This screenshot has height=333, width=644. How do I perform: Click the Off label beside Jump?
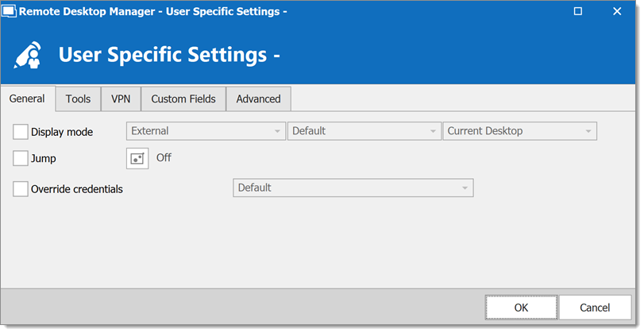[164, 158]
